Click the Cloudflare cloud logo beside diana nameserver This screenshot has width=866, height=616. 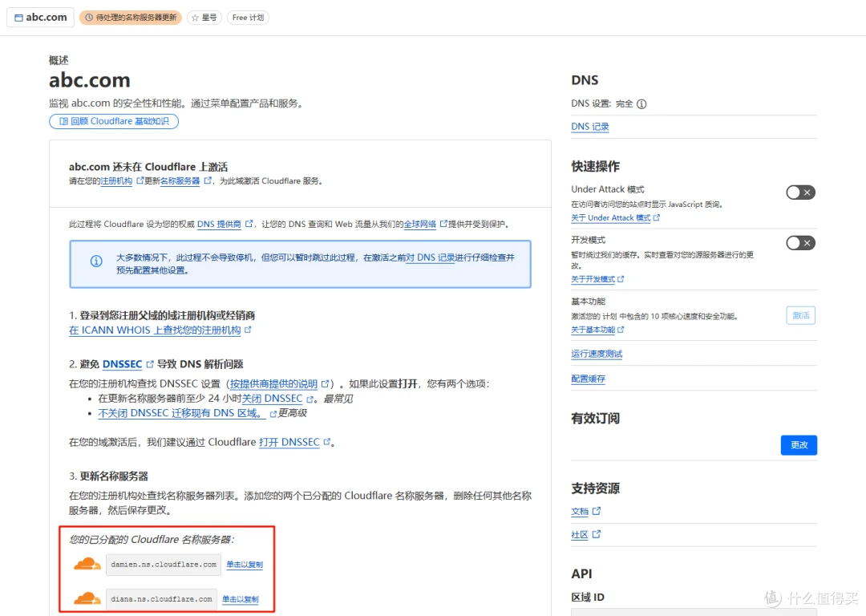coord(87,598)
